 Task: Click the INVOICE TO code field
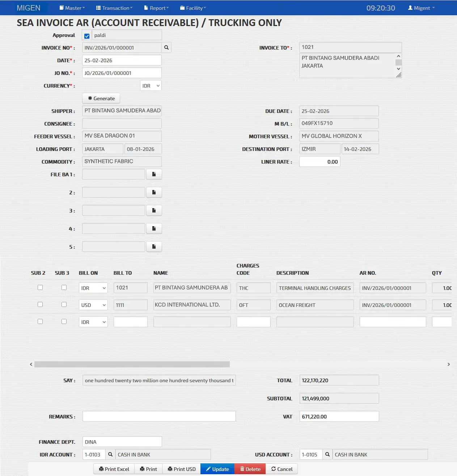[x=351, y=47]
